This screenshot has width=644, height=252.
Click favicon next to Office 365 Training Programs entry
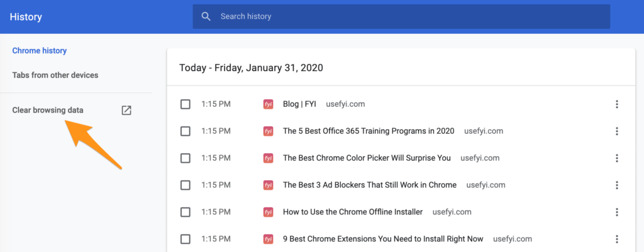pyautogui.click(x=268, y=131)
